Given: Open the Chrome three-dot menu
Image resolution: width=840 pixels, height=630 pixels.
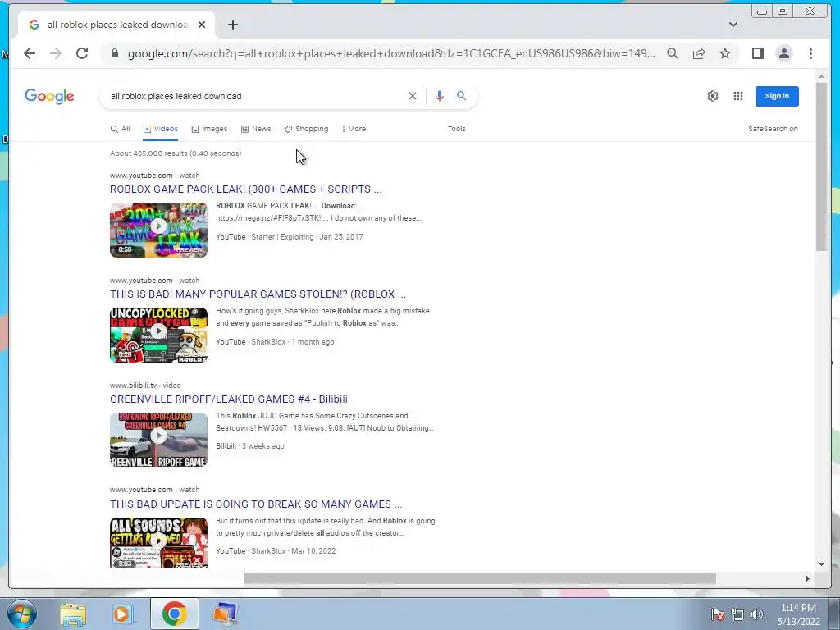Looking at the screenshot, I should click(x=810, y=53).
